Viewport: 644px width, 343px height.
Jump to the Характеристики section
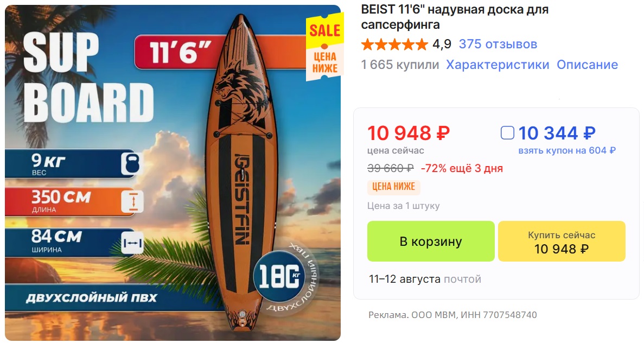[x=498, y=65]
